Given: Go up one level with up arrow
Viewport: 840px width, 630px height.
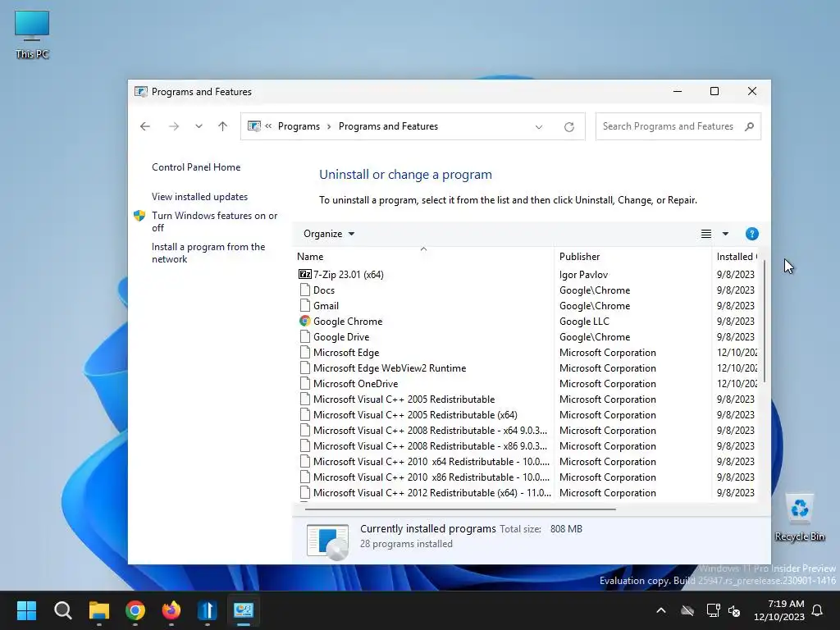Looking at the screenshot, I should pos(223,126).
